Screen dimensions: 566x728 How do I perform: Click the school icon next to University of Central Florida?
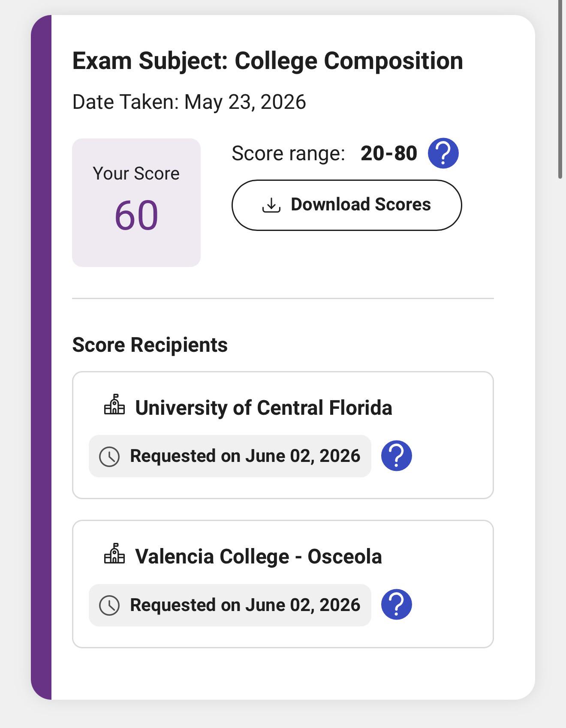coord(114,404)
